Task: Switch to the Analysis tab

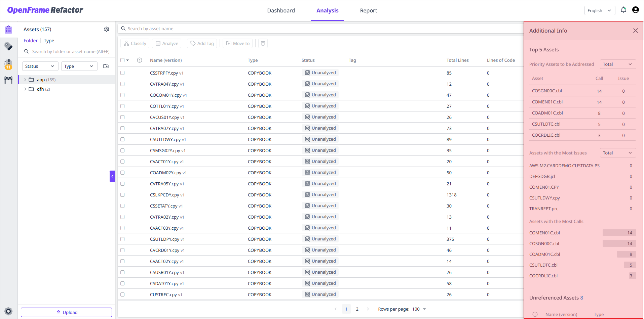Action: (327, 10)
